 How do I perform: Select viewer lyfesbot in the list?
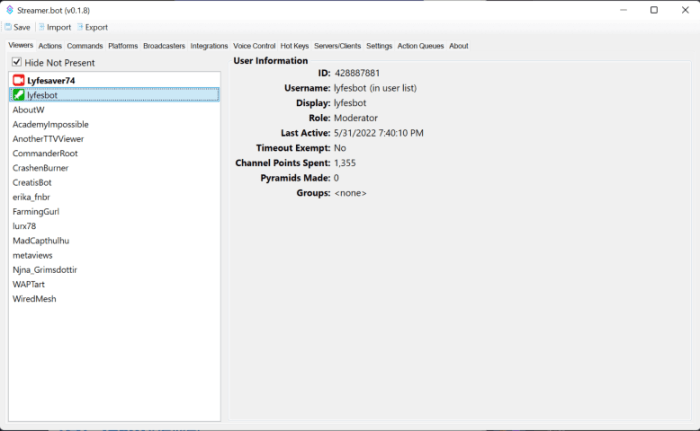(114, 95)
